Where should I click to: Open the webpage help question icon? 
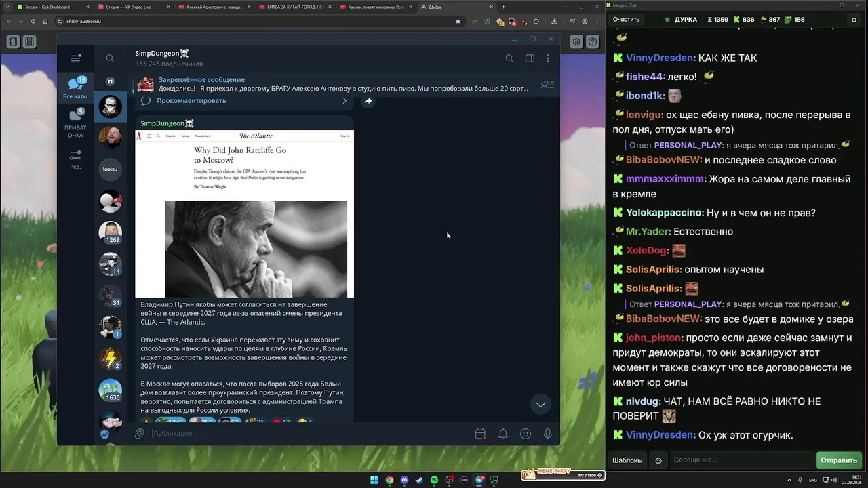coord(593,41)
